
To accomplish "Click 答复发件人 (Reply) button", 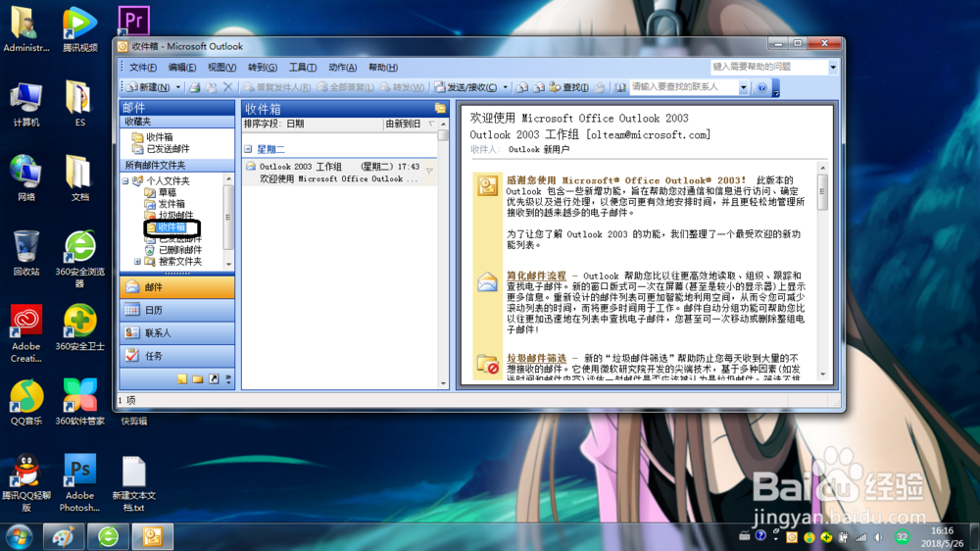I will pyautogui.click(x=277, y=87).
